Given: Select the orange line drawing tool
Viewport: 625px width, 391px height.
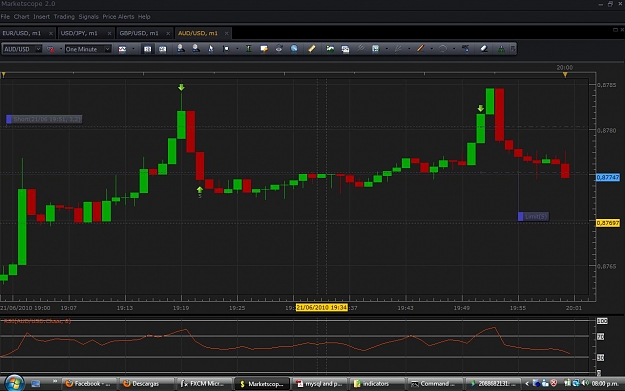Looking at the screenshot, I should click(420, 49).
